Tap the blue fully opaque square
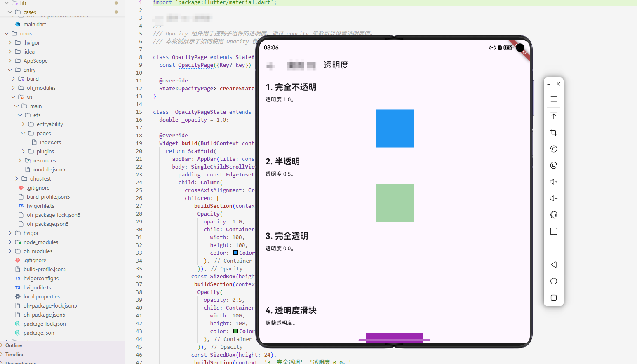637x364 pixels. click(x=395, y=128)
